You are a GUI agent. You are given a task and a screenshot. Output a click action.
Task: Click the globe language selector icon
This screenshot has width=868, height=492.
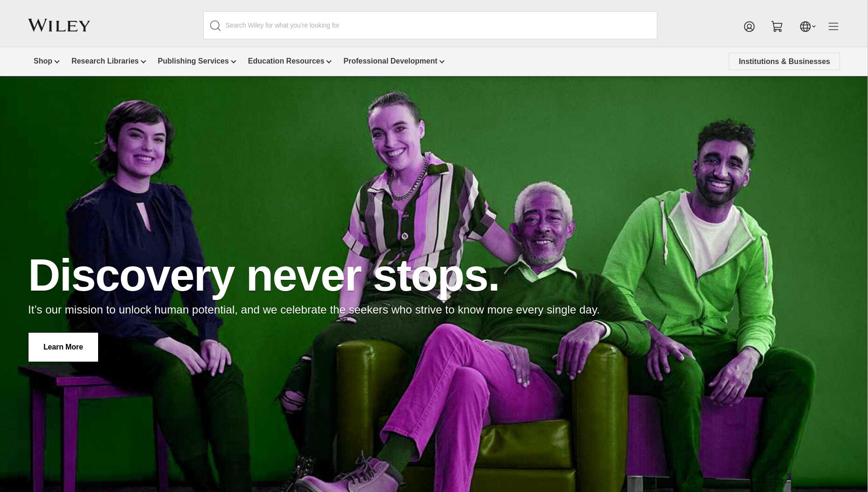[805, 27]
